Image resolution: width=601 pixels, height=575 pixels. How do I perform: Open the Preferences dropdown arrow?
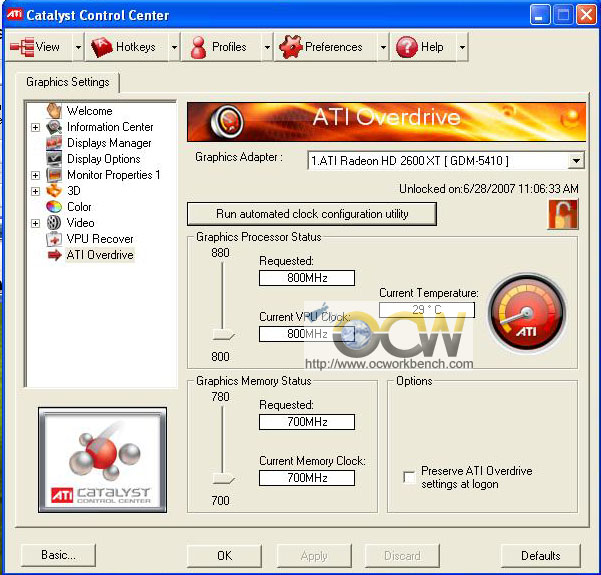(x=383, y=47)
